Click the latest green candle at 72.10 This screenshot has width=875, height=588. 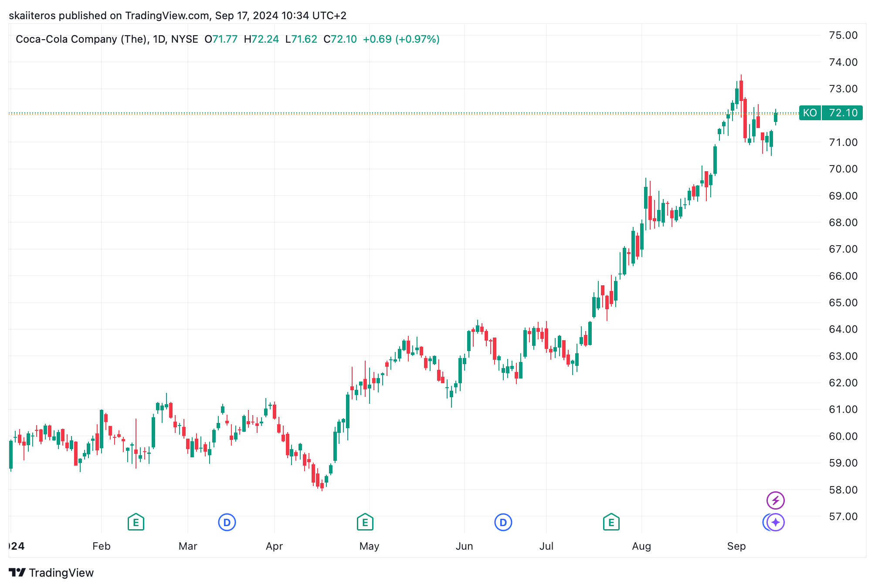click(776, 117)
